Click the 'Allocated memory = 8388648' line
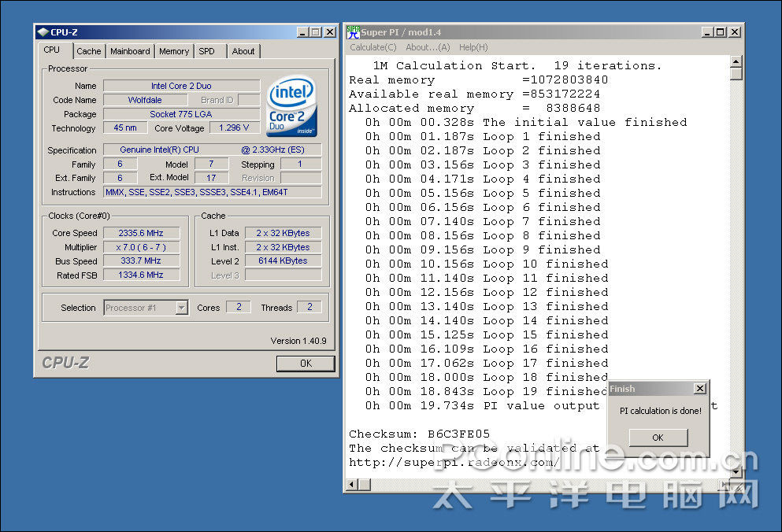Viewport: 782px width, 532px height. 475,108
